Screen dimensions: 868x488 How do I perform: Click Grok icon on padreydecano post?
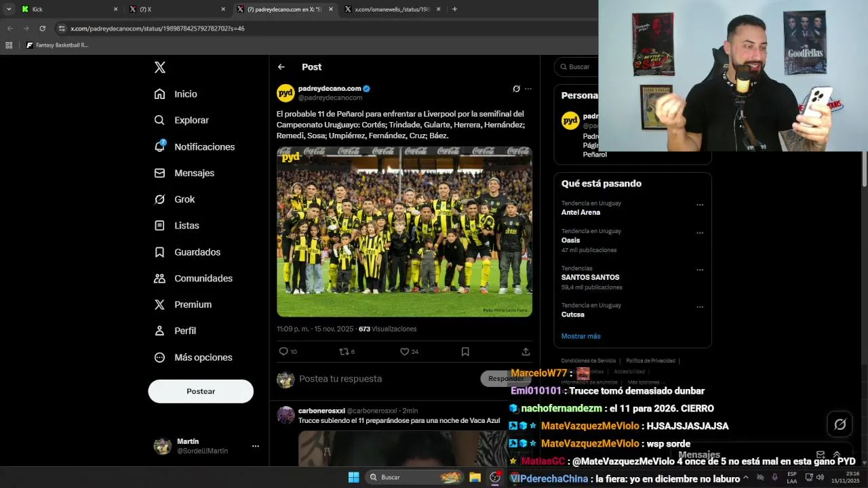point(516,89)
